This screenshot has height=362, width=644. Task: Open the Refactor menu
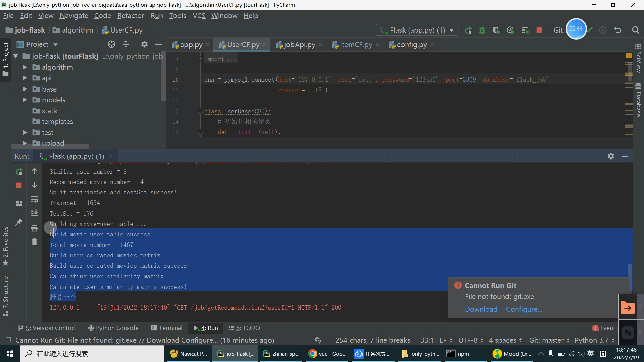point(130,16)
